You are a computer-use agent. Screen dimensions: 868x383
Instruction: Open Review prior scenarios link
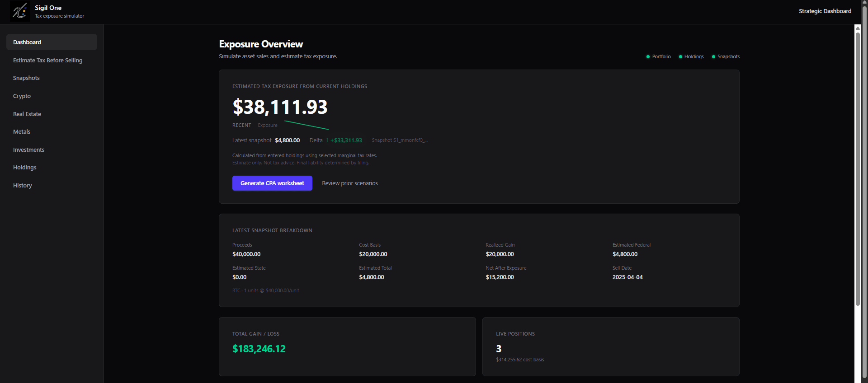point(350,183)
